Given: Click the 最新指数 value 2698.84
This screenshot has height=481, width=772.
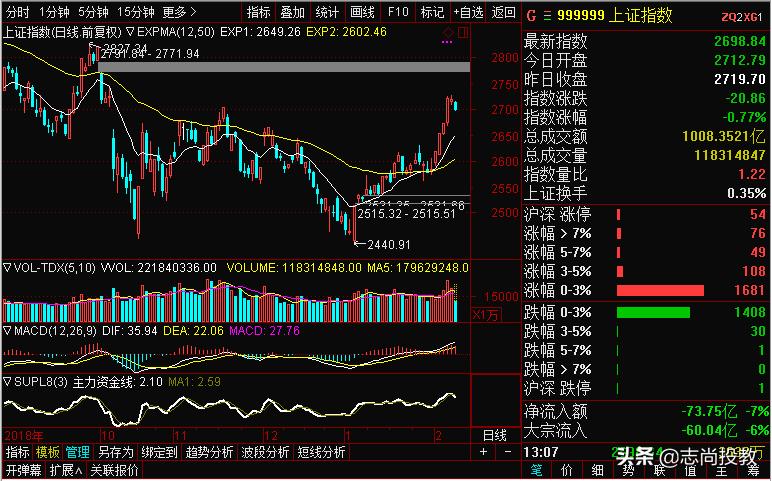Looking at the screenshot, I should (x=740, y=41).
